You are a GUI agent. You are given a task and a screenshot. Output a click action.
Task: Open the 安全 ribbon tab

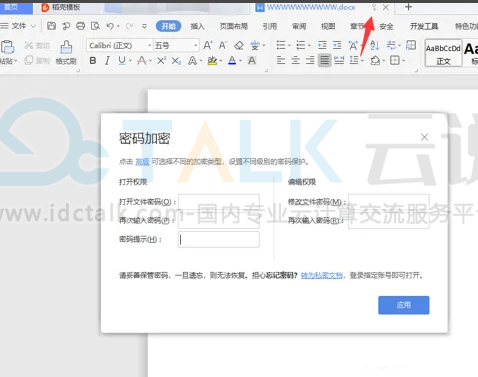pyautogui.click(x=386, y=26)
